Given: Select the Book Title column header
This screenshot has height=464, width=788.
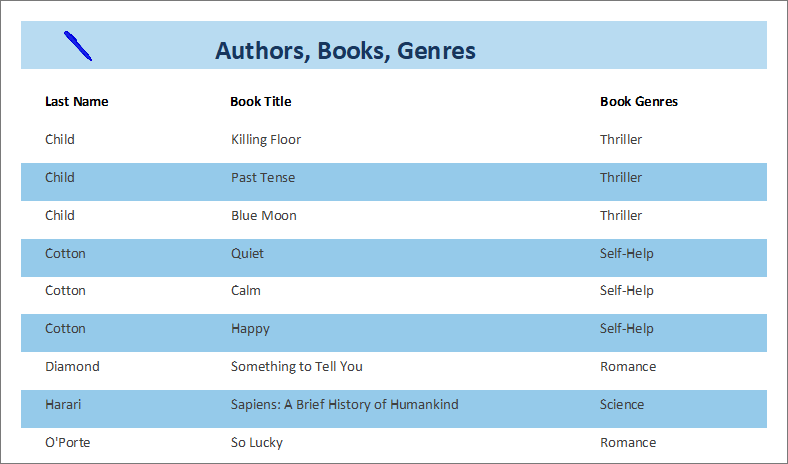Looking at the screenshot, I should [261, 101].
